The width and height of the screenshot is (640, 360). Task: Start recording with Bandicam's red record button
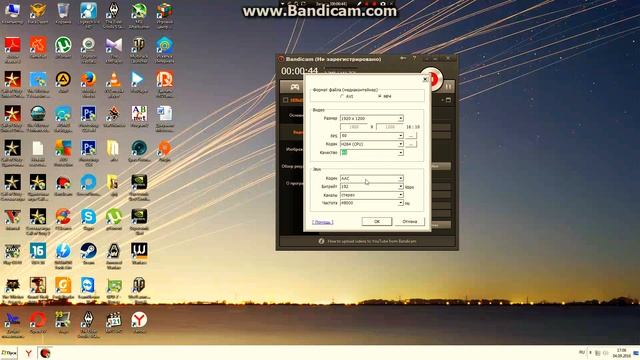[x=435, y=79]
